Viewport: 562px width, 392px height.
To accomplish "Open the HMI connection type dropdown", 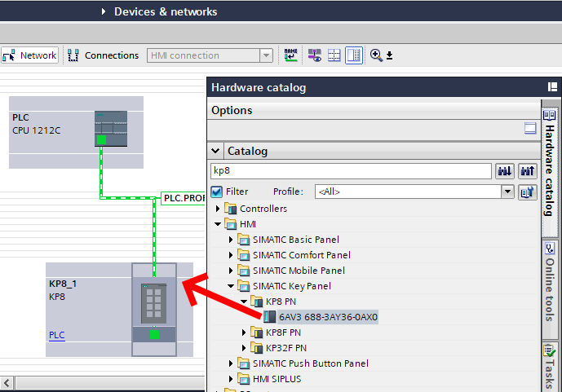I will pos(265,55).
